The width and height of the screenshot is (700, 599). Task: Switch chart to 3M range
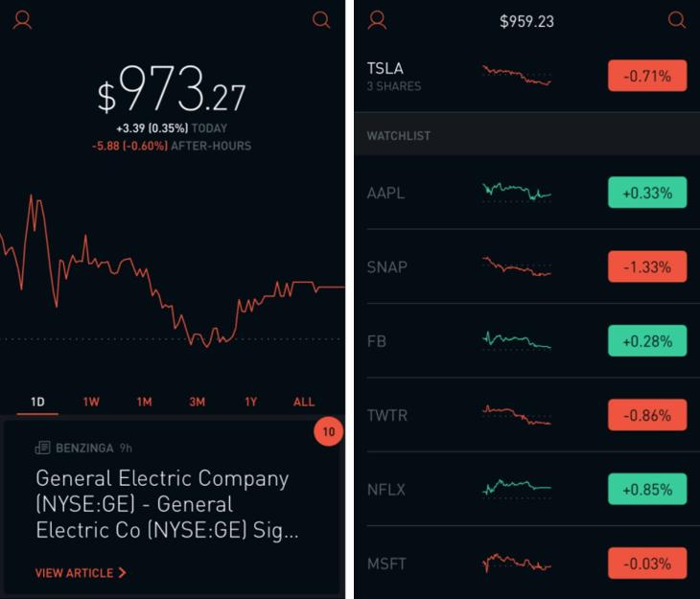click(x=197, y=402)
